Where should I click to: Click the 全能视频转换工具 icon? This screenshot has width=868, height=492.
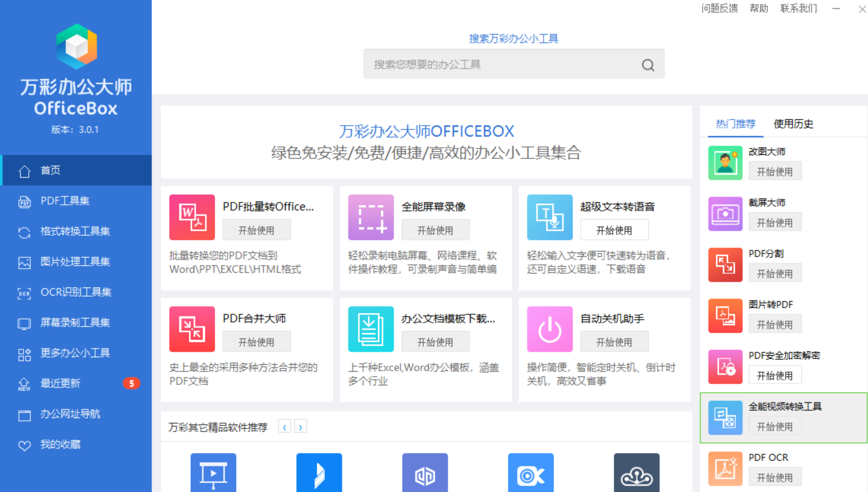[x=725, y=417]
